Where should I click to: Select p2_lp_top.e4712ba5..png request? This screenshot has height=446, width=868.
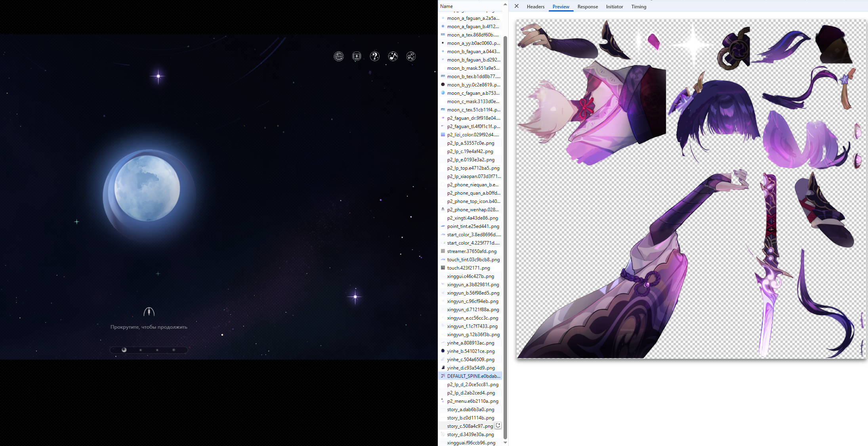tap(470, 168)
